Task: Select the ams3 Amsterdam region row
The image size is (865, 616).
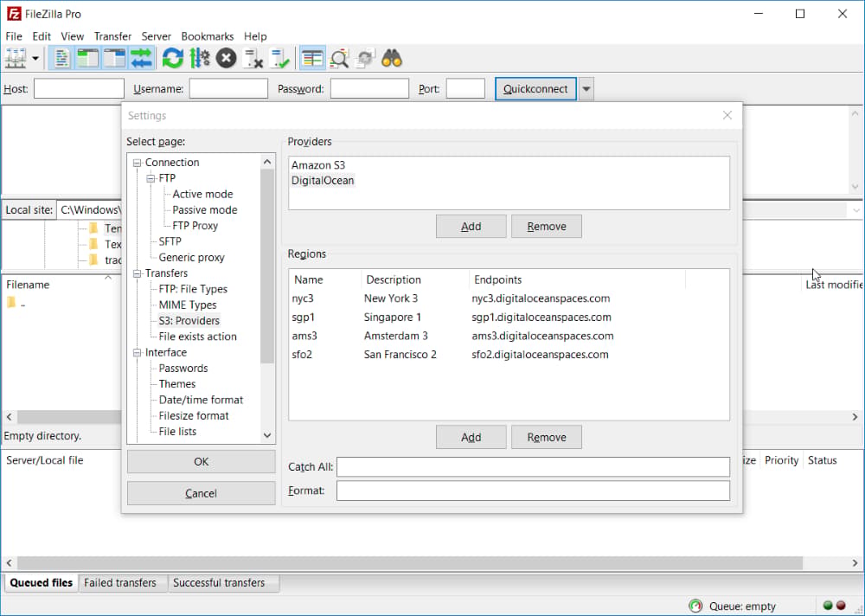Action: tap(509, 337)
